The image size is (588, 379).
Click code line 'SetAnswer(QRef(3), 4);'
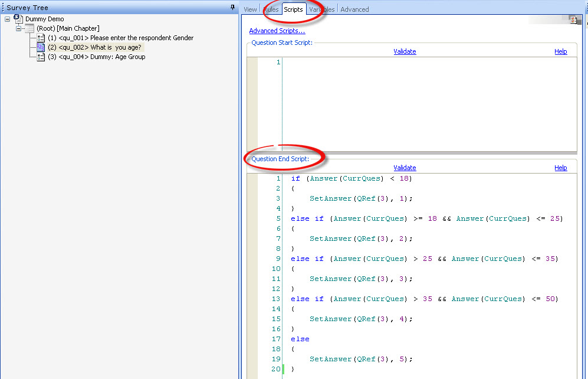[361, 319]
